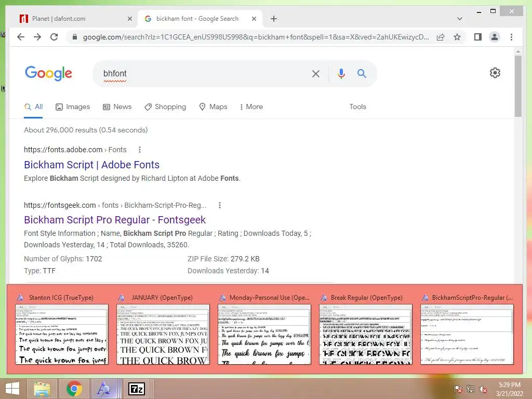Image resolution: width=532 pixels, height=399 pixels.
Task: Click inside the Google search box
Action: coord(204,74)
